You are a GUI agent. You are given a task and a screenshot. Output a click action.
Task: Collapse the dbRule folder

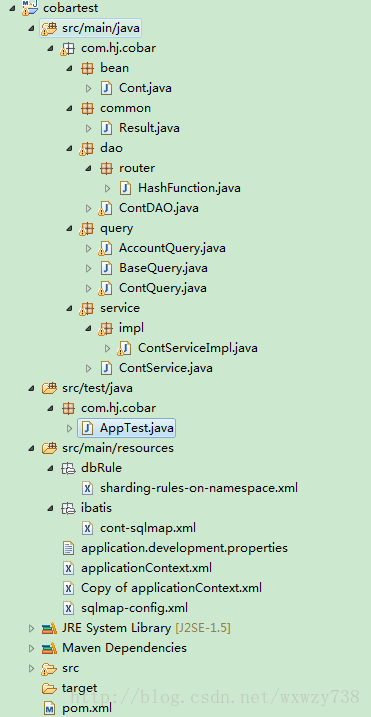[50, 468]
